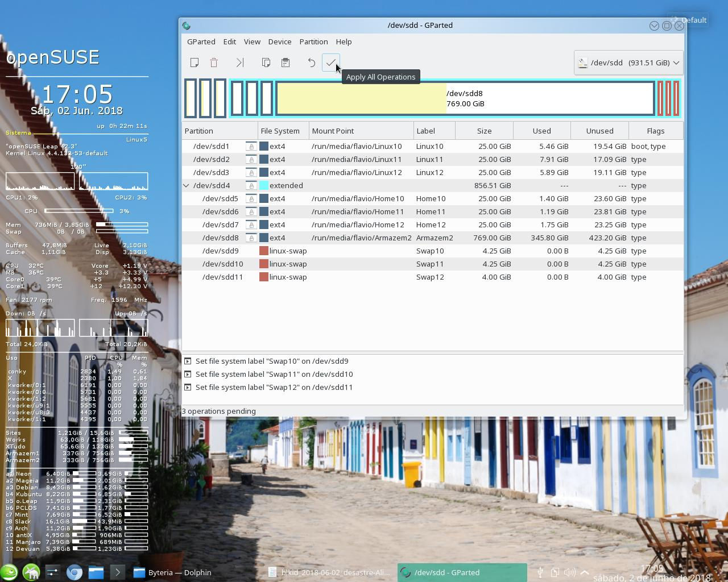
Task: Switch to the blkid_2018-06-02 taskbar window
Action: point(330,572)
